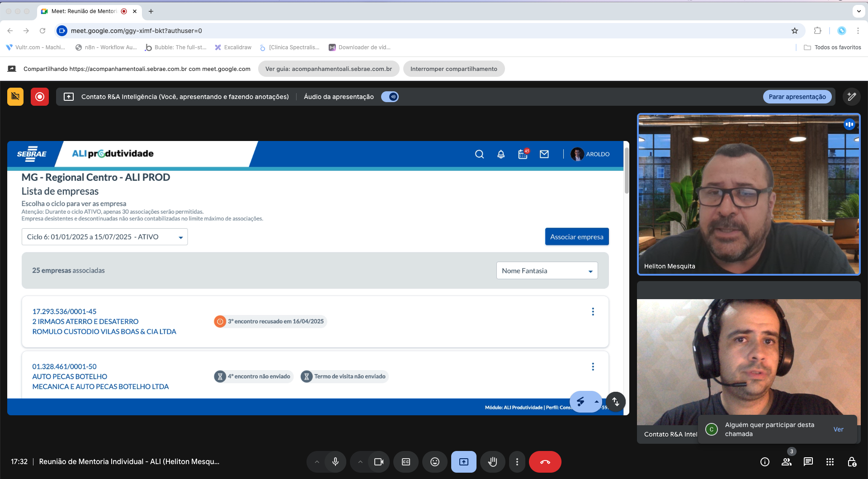Click Parar apresentação button
Viewport: 868px width, 479px height.
click(797, 97)
